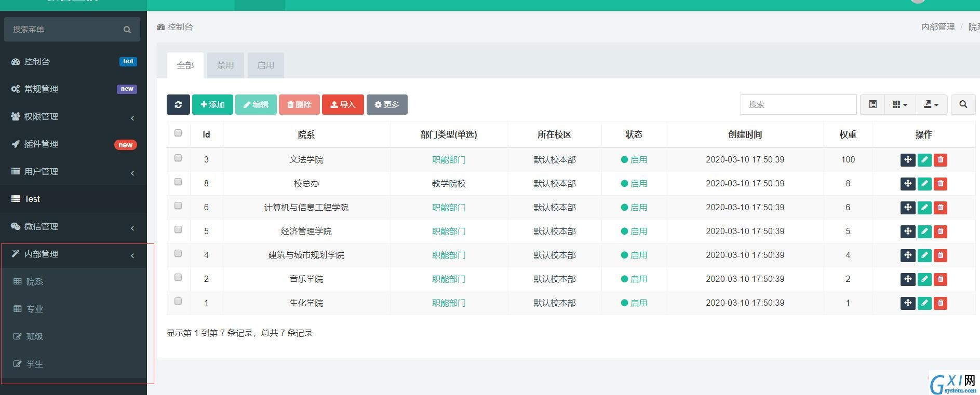This screenshot has height=395, width=980.
Task: Delete the 生化学院 row
Action: [x=941, y=303]
